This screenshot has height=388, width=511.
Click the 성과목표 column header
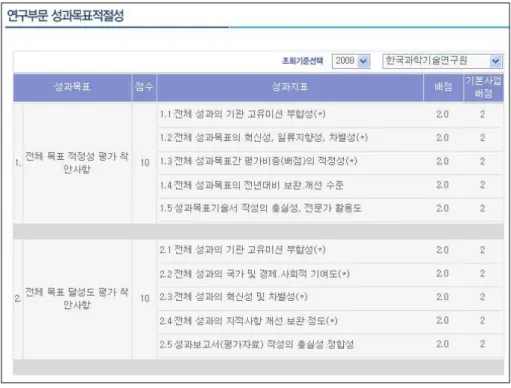pyautogui.click(x=72, y=87)
